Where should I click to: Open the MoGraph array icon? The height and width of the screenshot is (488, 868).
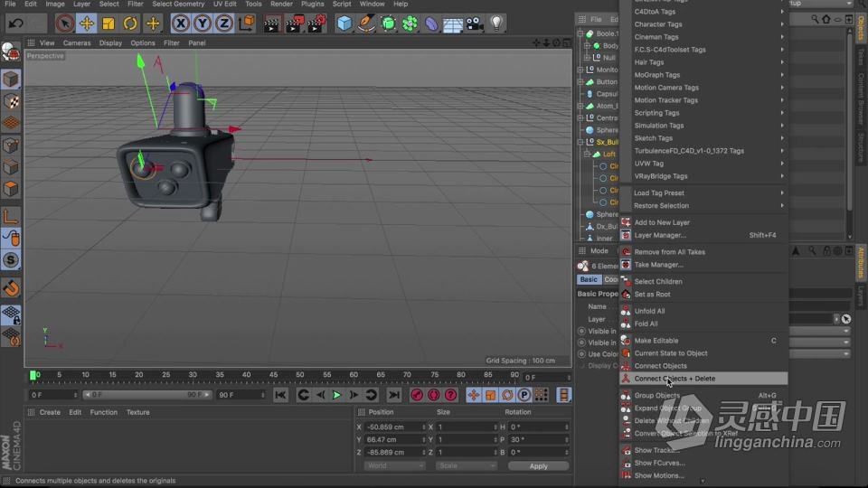point(410,23)
